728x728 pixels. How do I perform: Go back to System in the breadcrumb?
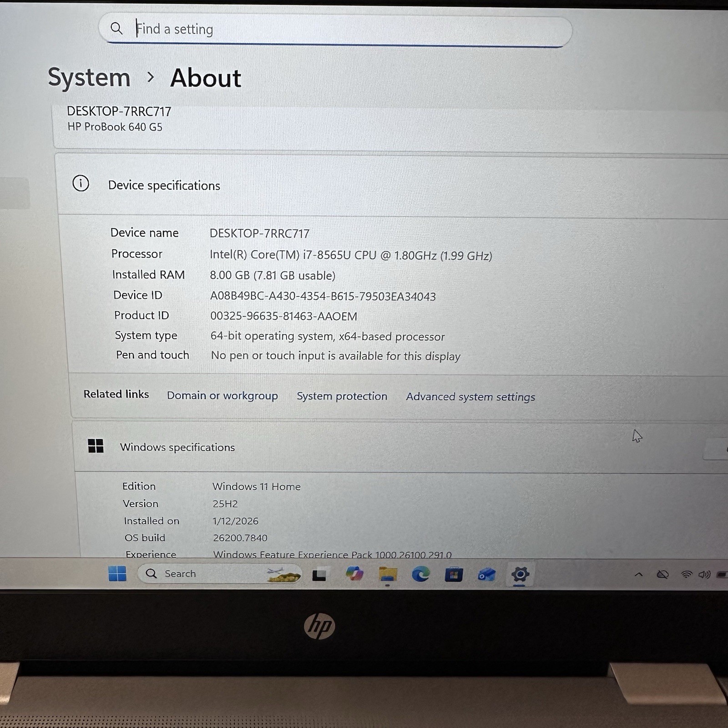point(89,77)
